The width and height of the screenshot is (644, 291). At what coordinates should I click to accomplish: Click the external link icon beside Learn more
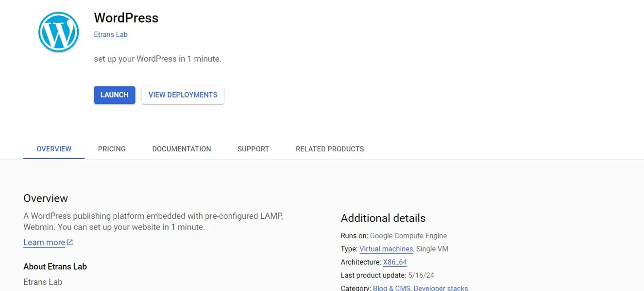(70, 242)
